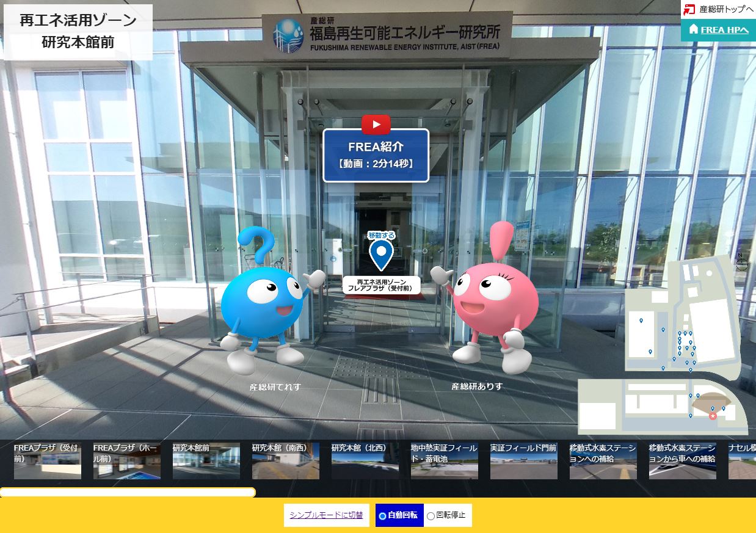Click the home icon in FREA HPへ
756x533 pixels.
693,29
